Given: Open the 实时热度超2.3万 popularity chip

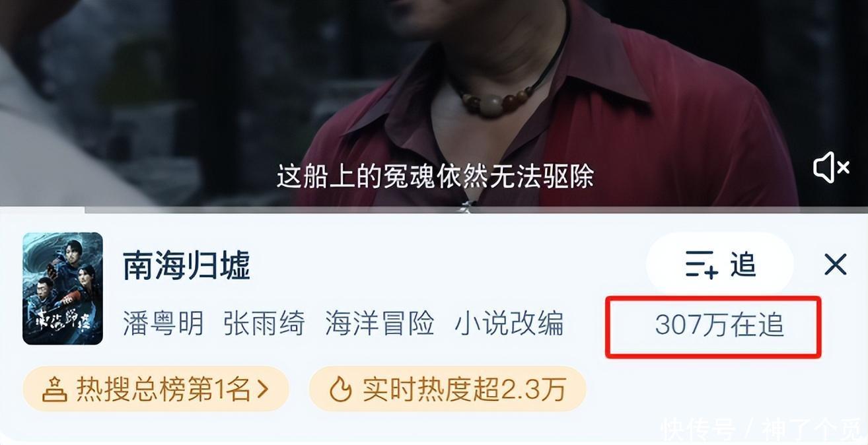Looking at the screenshot, I should point(447,390).
